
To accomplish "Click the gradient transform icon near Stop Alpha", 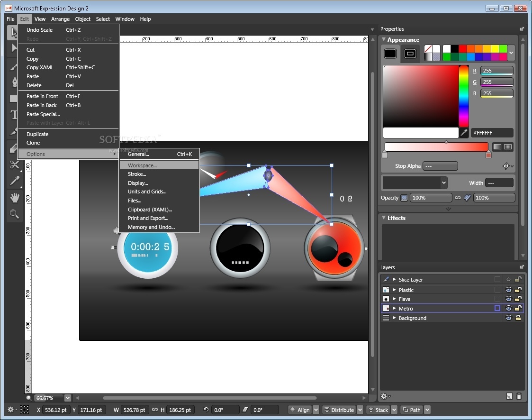I will point(506,166).
